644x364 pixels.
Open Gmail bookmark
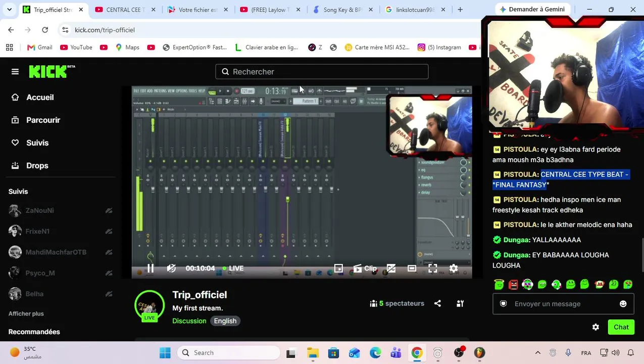point(40,48)
